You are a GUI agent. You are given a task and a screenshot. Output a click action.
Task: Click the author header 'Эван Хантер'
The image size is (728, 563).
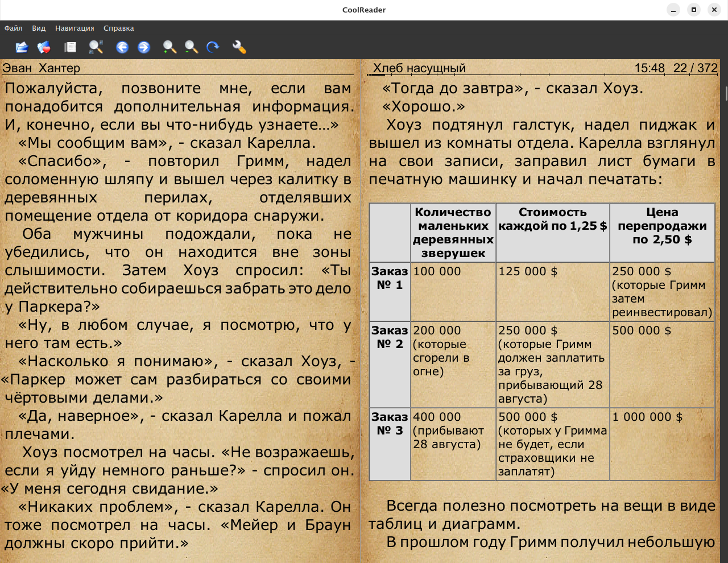pyautogui.click(x=42, y=68)
